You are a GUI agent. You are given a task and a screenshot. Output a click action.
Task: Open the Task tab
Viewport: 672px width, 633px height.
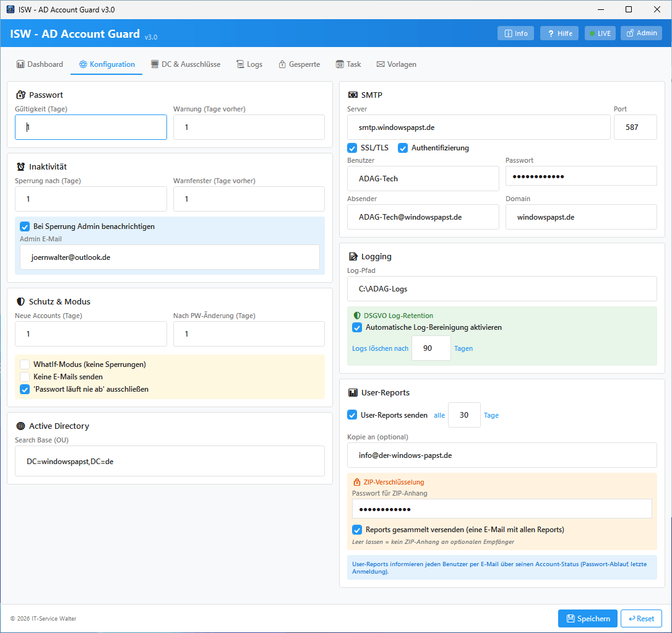[x=348, y=64]
